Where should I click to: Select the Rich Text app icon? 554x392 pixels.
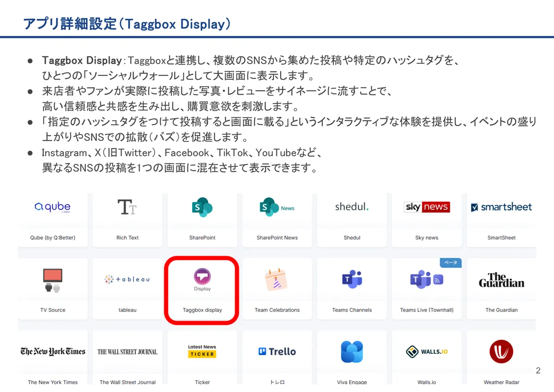coord(127,207)
